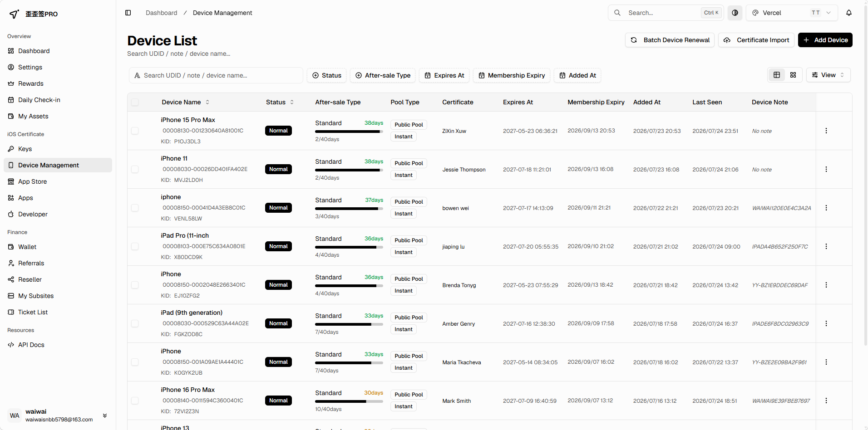Open the Status filter dropdown
This screenshot has height=430, width=868.
pyautogui.click(x=327, y=75)
